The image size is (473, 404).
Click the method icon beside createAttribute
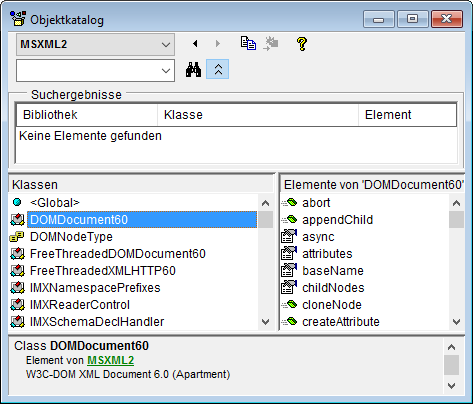click(289, 321)
